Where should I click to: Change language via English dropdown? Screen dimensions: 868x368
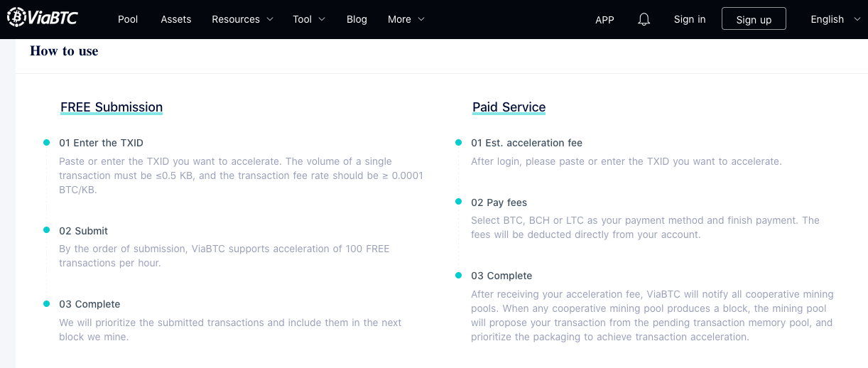point(835,19)
